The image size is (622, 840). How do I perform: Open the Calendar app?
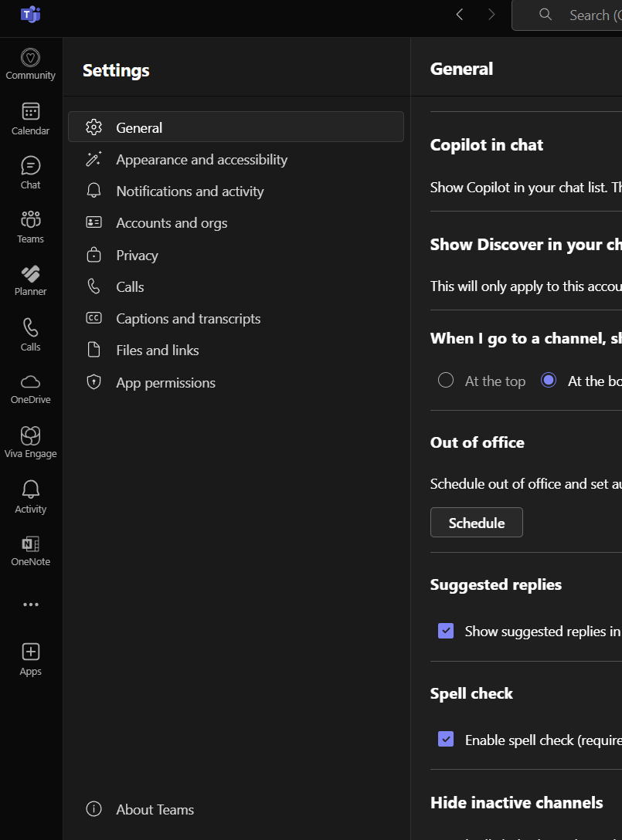[30, 119]
